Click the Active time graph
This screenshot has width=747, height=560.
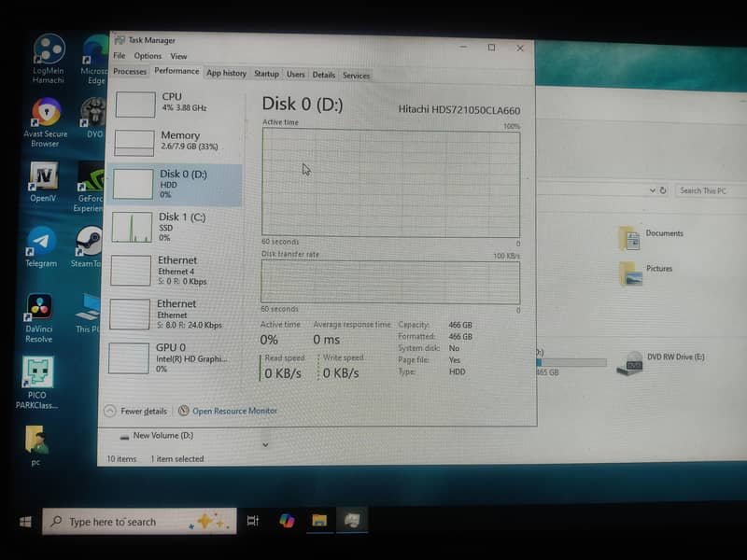(x=390, y=184)
